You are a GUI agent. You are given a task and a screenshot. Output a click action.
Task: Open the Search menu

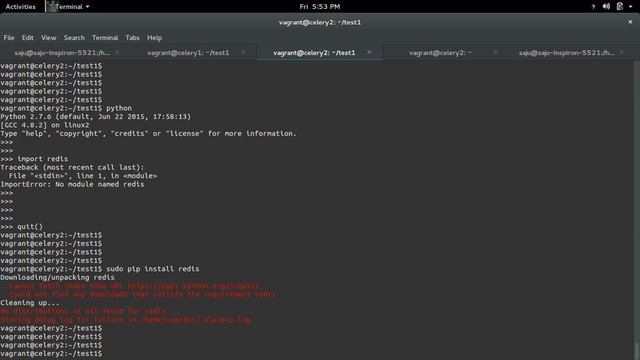point(74,38)
